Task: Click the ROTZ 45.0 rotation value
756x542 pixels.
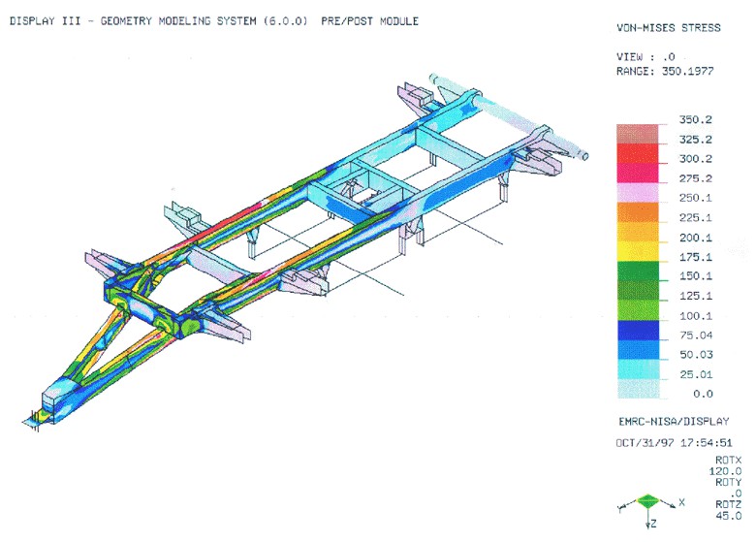Action: point(728,510)
